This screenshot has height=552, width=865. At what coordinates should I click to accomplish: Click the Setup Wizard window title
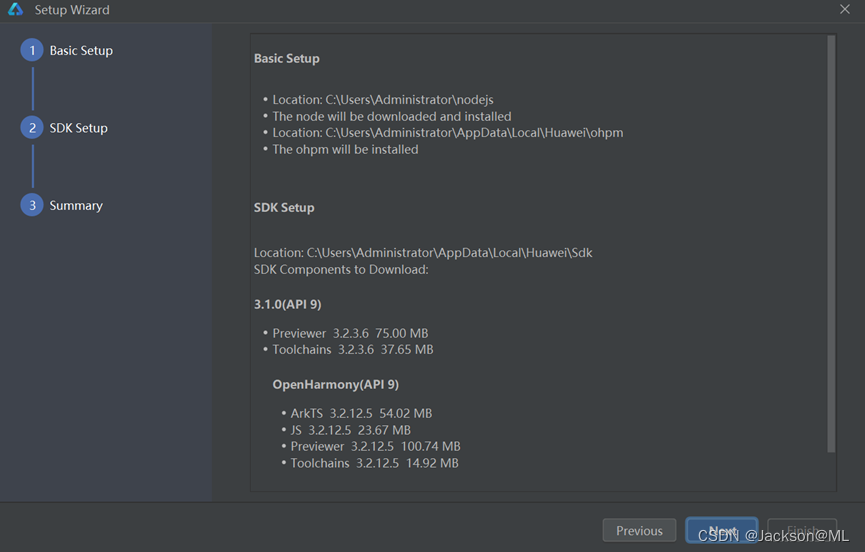point(72,10)
